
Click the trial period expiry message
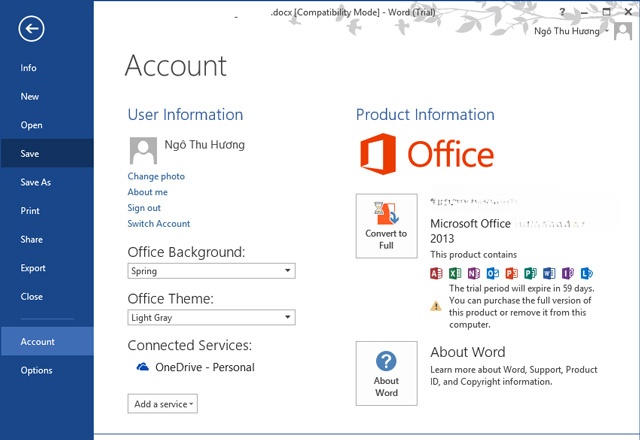521,306
